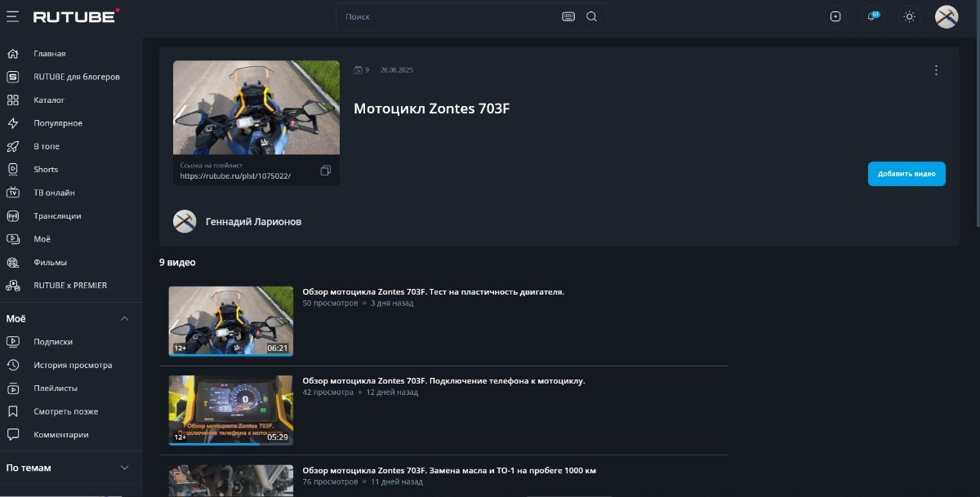Collapse the Моё section chevron
The height and width of the screenshot is (497, 980).
(125, 318)
